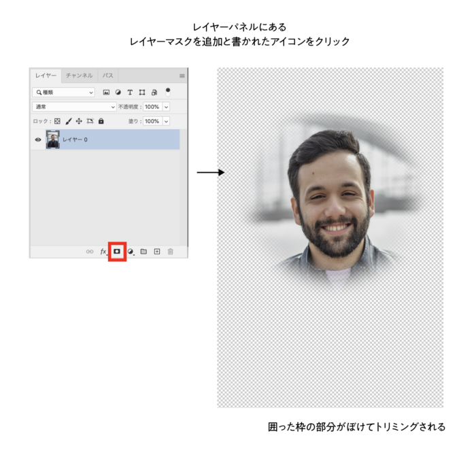Screen dimensions: 476x455
Task: Open the 種類 filter dropdown
Action: pos(63,92)
